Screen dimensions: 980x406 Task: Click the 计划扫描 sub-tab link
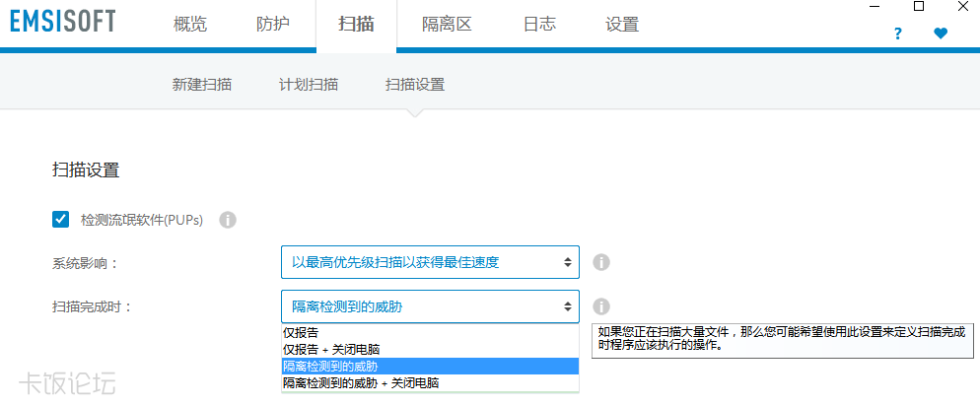tap(309, 85)
